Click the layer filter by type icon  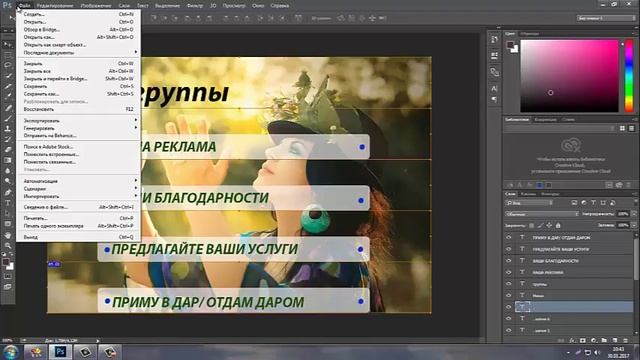(x=593, y=203)
